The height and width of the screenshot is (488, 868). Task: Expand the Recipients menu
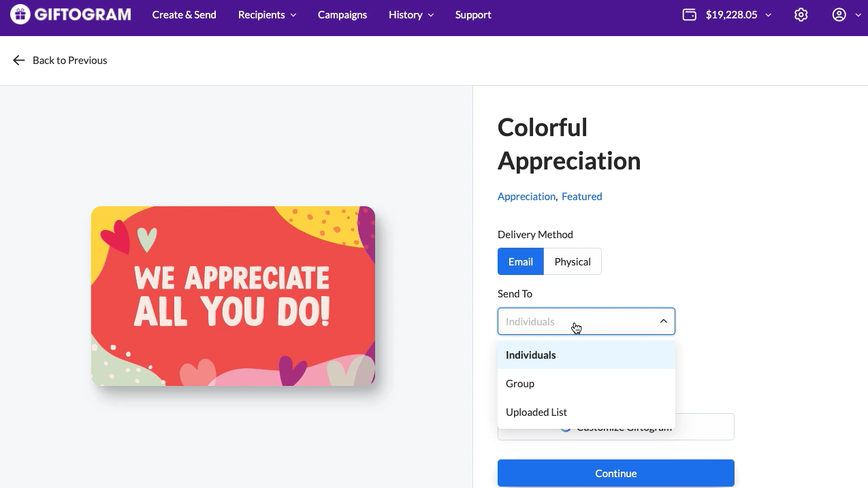click(x=267, y=15)
